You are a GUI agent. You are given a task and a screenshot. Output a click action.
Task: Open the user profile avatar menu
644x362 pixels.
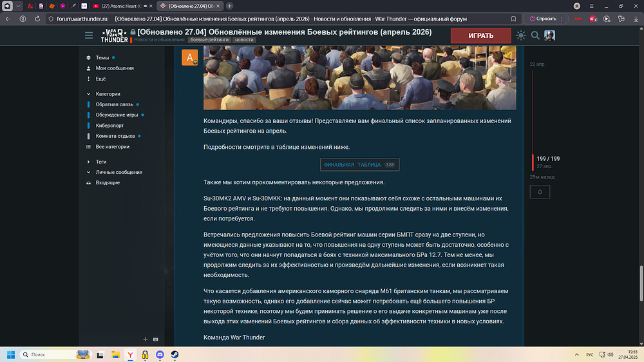tap(549, 35)
